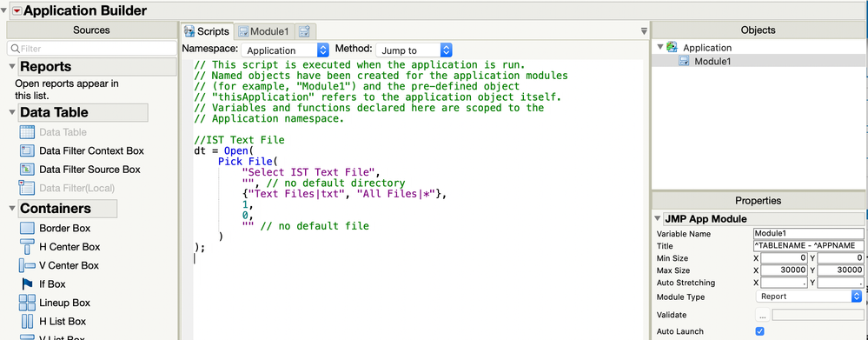The height and width of the screenshot is (340, 868).
Task: Choose the Lineup Box icon
Action: pos(27,303)
